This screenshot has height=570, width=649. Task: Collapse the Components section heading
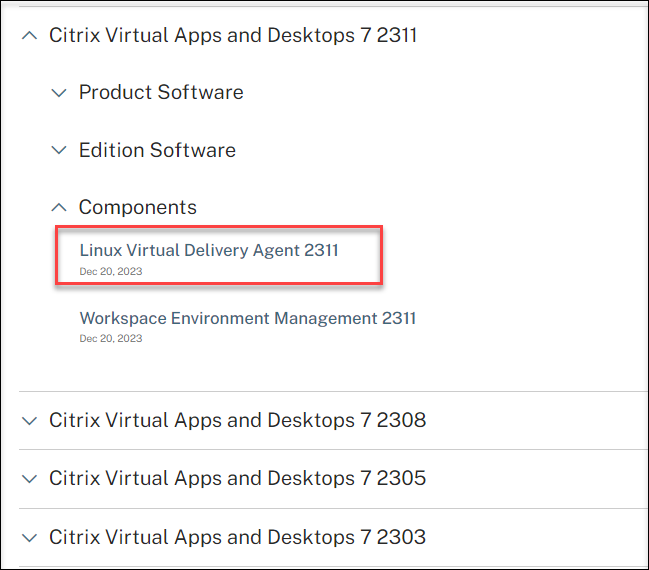(138, 207)
